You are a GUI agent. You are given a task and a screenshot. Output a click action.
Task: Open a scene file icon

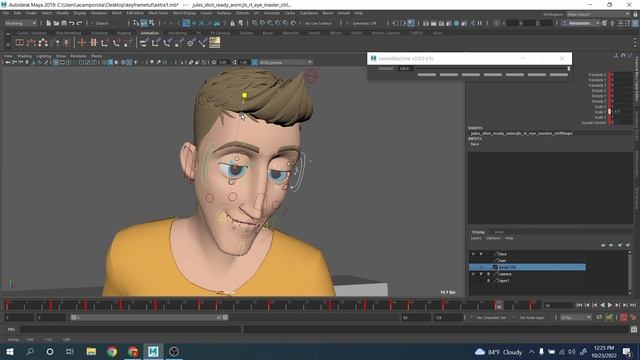(56, 23)
